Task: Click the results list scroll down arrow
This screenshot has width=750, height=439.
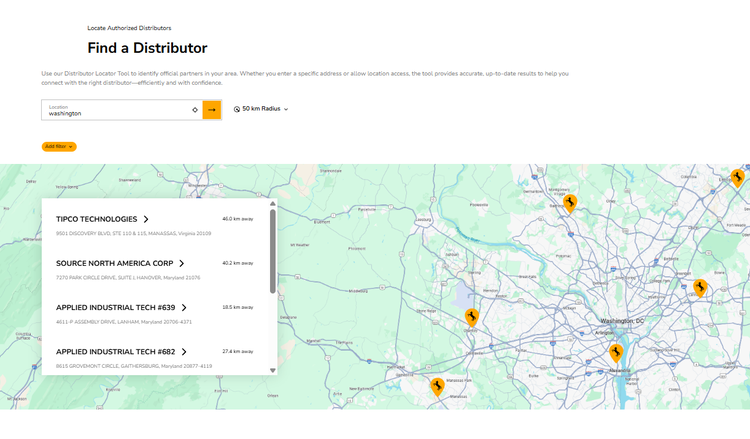Action: [x=273, y=370]
